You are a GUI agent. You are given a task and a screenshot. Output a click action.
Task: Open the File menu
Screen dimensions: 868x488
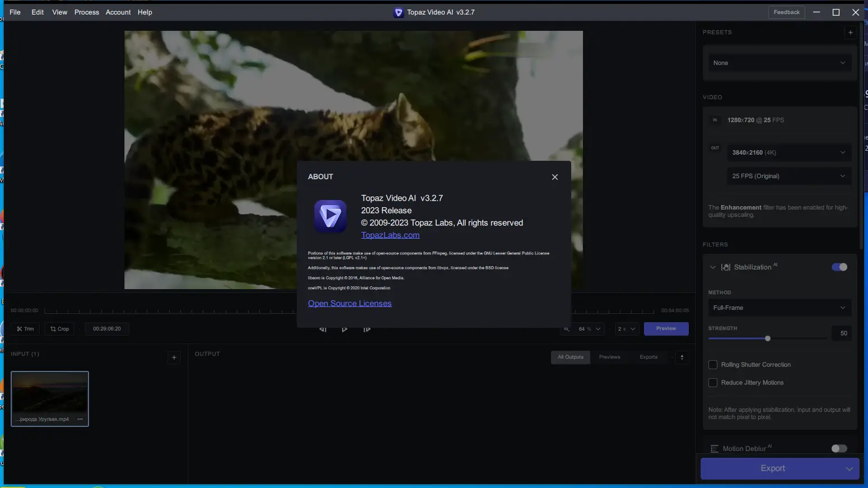pos(15,12)
